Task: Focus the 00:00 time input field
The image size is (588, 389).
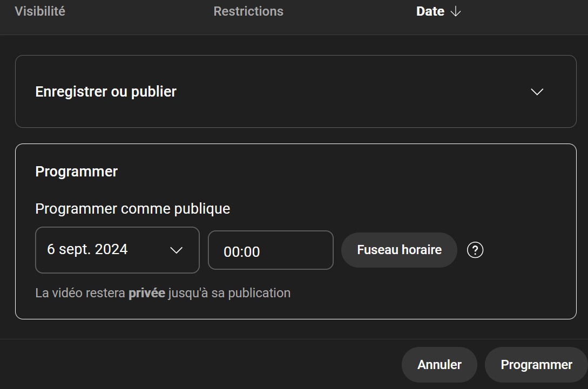Action: [271, 251]
